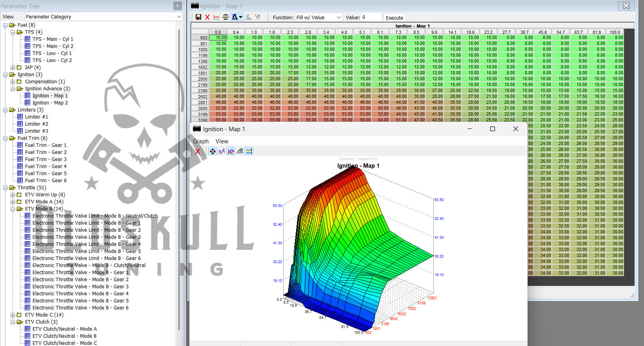Select Fuel Trim - Gear 1
644x346 pixels.
click(x=45, y=145)
